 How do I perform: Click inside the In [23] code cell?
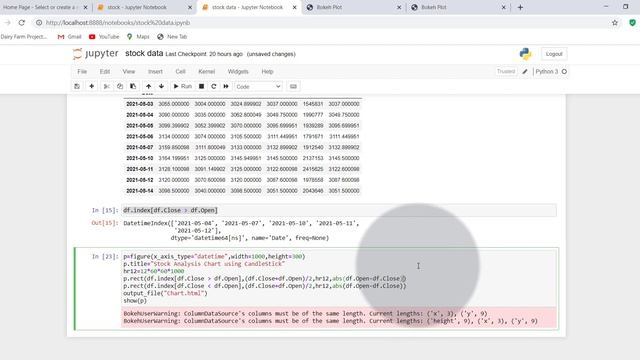tap(339, 278)
